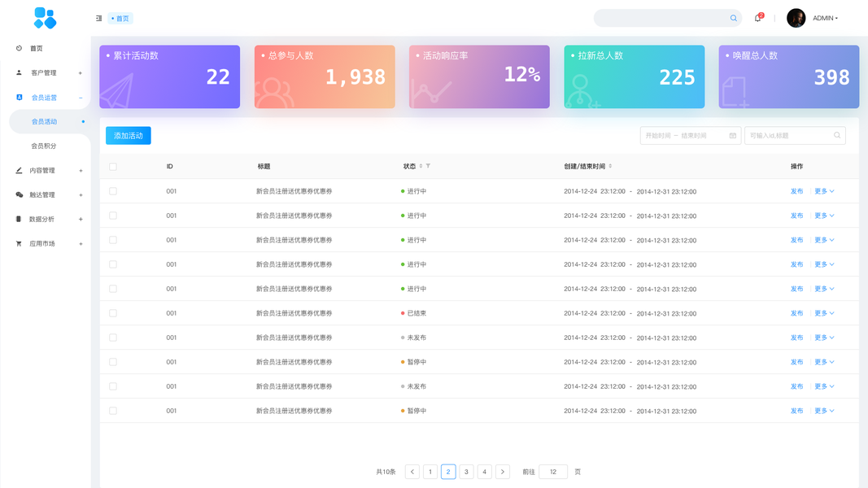Open 更多 dropdown in the 已结束 row
This screenshot has width=868, height=488.
[824, 313]
